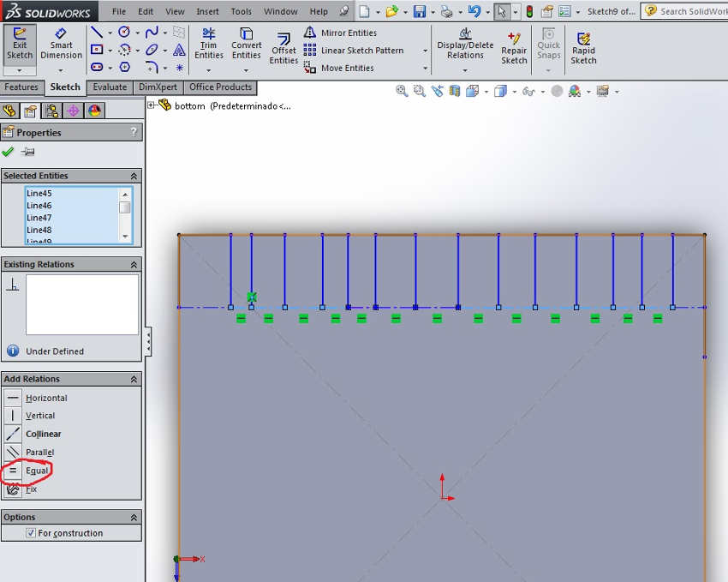Open the Smart Dimension dropdown arrow

coord(61,70)
